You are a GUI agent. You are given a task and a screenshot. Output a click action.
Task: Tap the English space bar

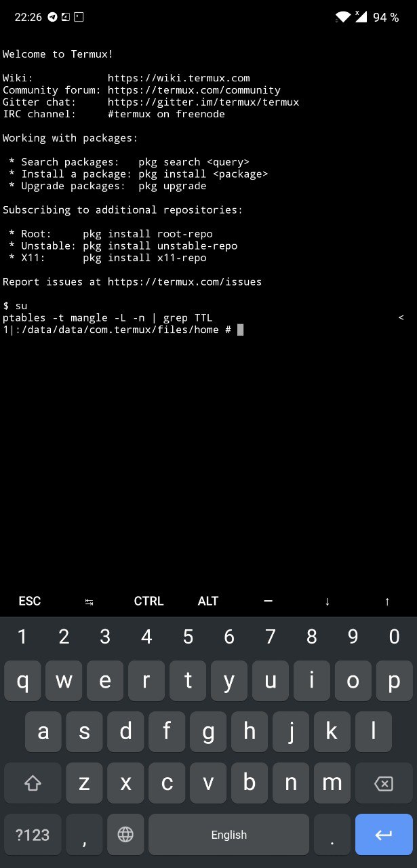point(229,835)
